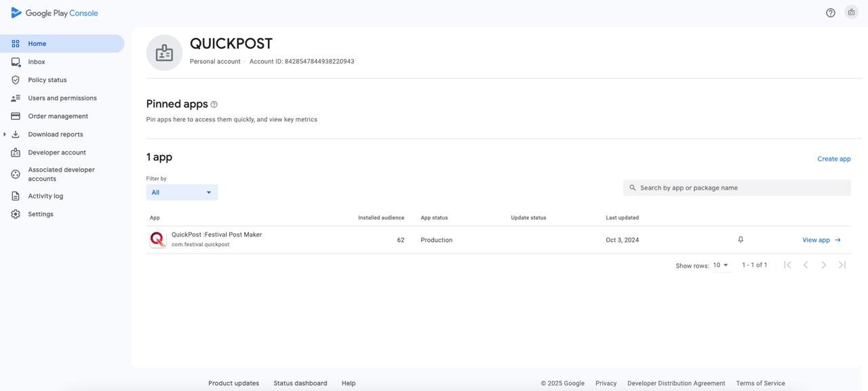
Task: Click the QuickPost app logo icon
Action: [x=157, y=239]
